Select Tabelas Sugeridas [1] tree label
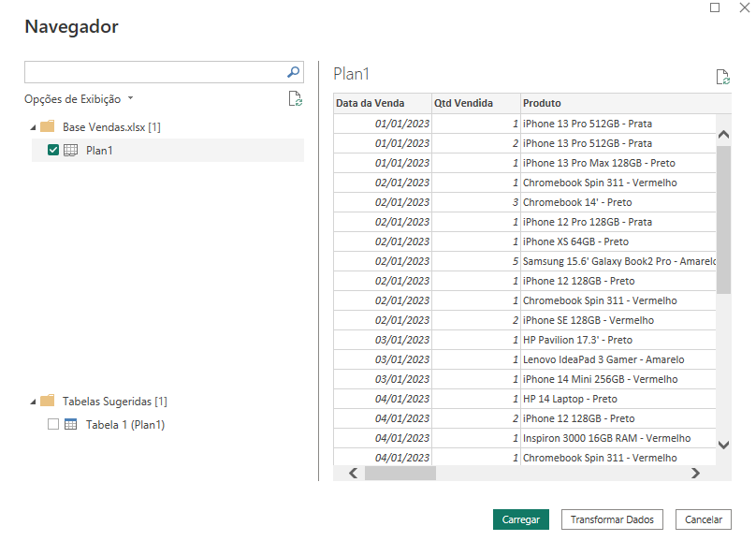This screenshot has height=541, width=756. tap(115, 402)
